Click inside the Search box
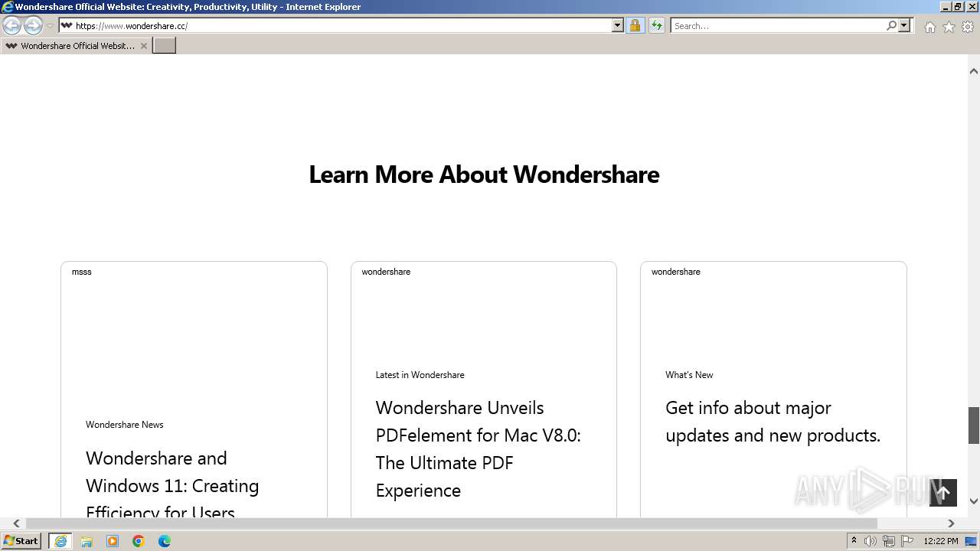This screenshot has width=980, height=551. point(778,25)
